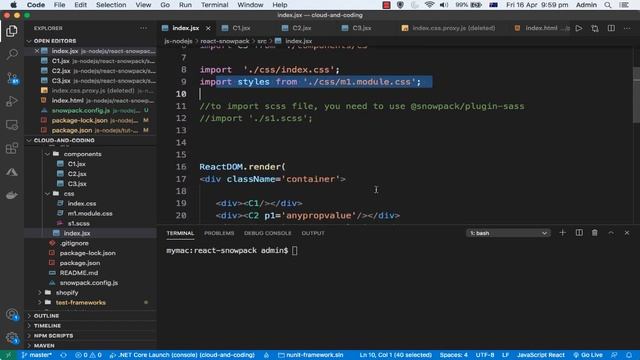640x360 pixels.
Task: Expand the NPM Scripts section
Action: click(x=53, y=336)
